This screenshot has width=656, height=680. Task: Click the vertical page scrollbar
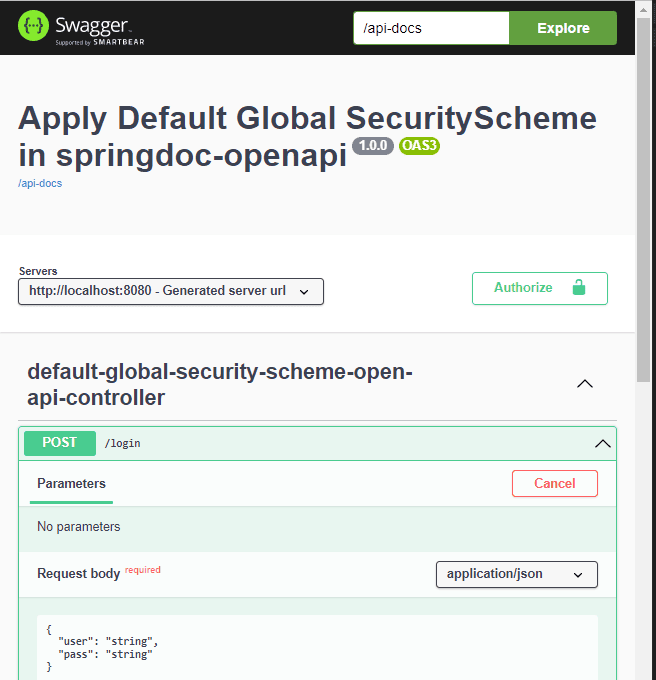pyautogui.click(x=643, y=200)
